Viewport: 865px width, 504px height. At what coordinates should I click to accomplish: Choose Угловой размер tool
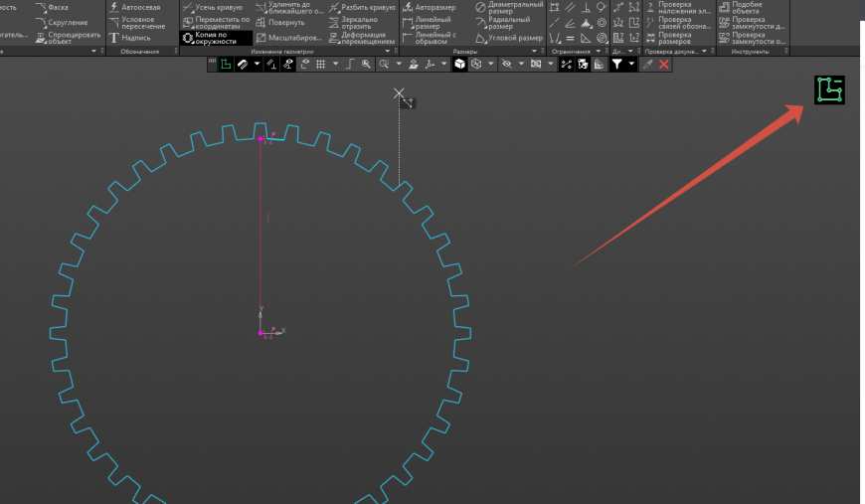509,38
